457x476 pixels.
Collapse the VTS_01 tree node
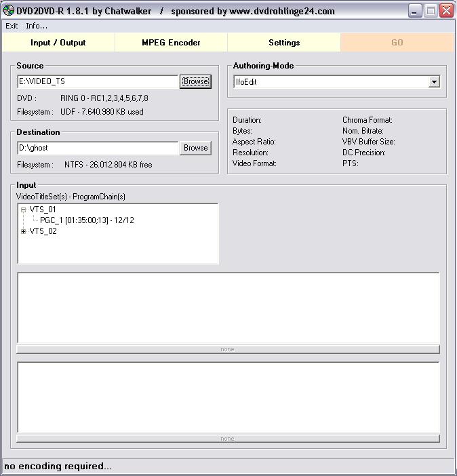[23, 210]
